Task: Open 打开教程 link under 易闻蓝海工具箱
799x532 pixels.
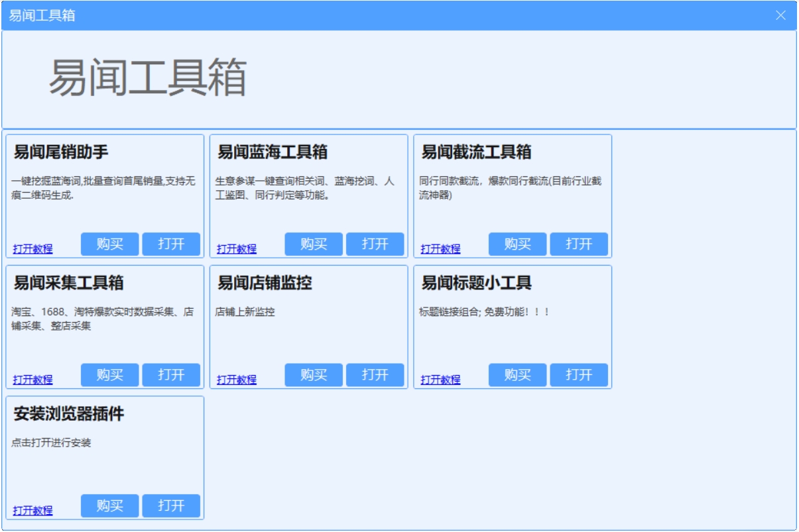Action: 237,249
